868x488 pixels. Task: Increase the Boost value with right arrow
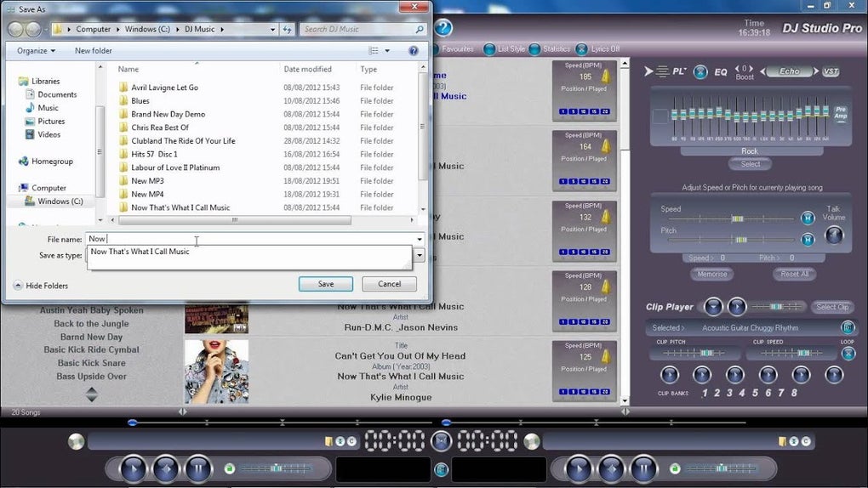click(x=751, y=69)
